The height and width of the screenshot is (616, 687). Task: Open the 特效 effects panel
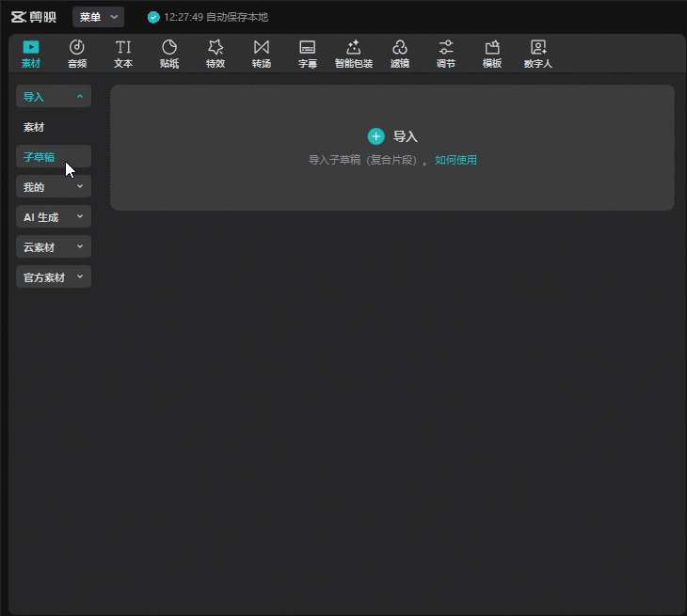click(216, 54)
